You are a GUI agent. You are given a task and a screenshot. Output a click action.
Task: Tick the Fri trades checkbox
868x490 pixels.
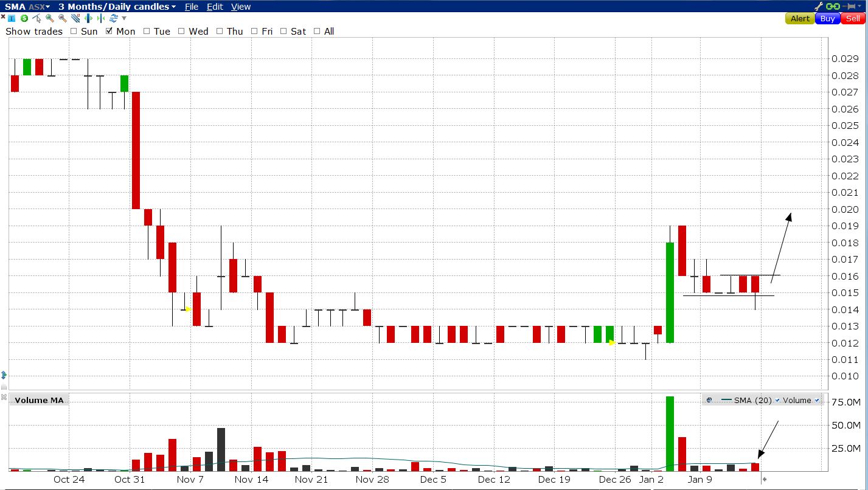[x=254, y=31]
